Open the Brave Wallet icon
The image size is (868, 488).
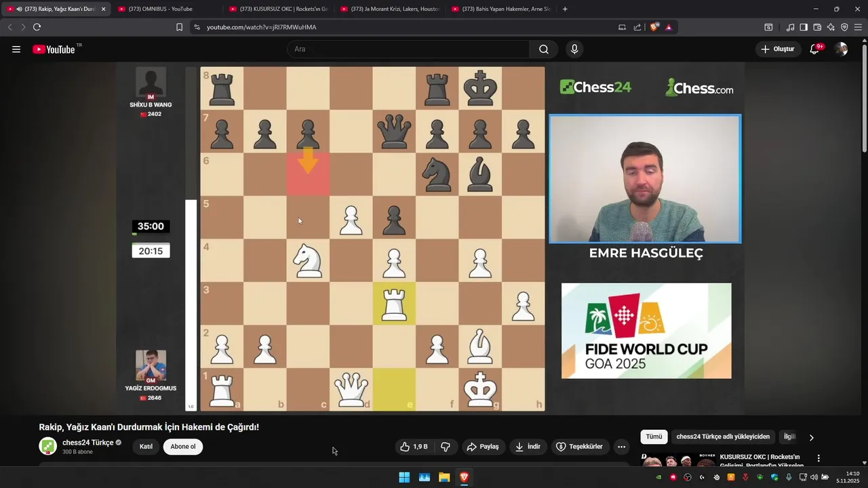pyautogui.click(x=817, y=27)
